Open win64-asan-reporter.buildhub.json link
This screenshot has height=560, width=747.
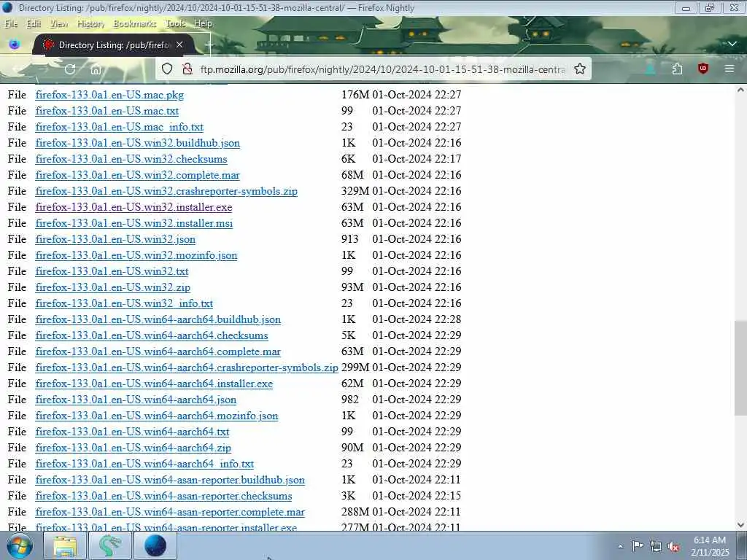[x=170, y=480]
